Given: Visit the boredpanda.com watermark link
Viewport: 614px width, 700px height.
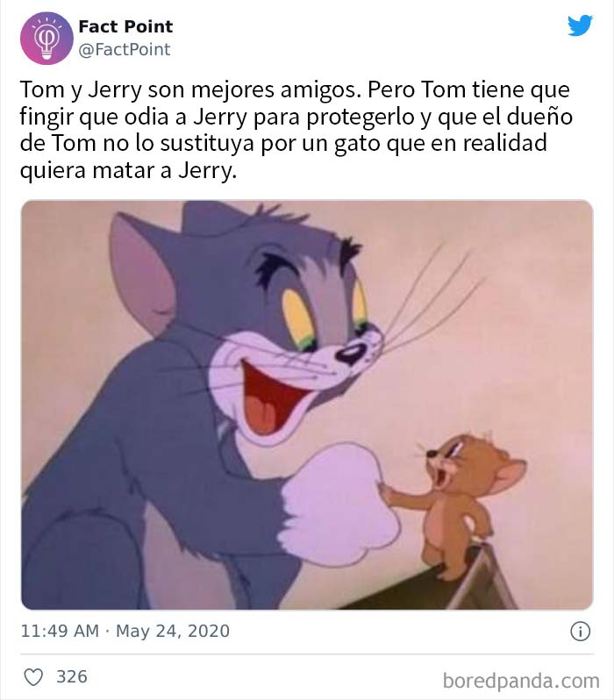Looking at the screenshot, I should point(521,682).
